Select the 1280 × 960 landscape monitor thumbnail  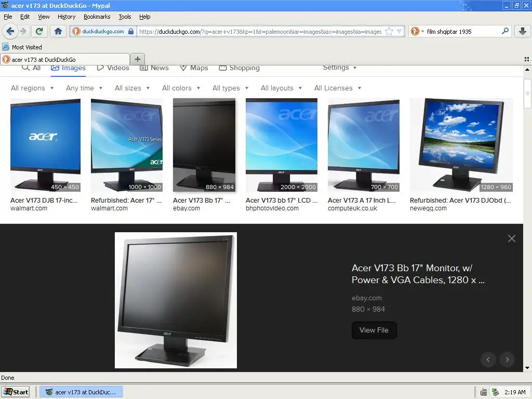tap(461, 145)
